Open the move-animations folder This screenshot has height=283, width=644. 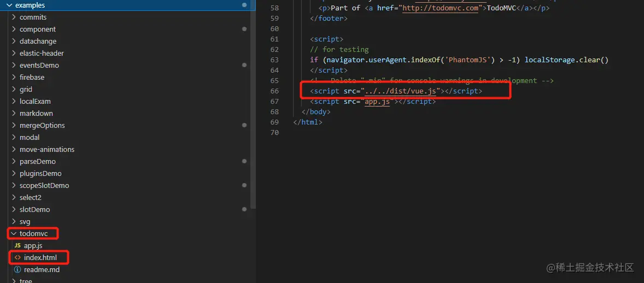coord(47,149)
